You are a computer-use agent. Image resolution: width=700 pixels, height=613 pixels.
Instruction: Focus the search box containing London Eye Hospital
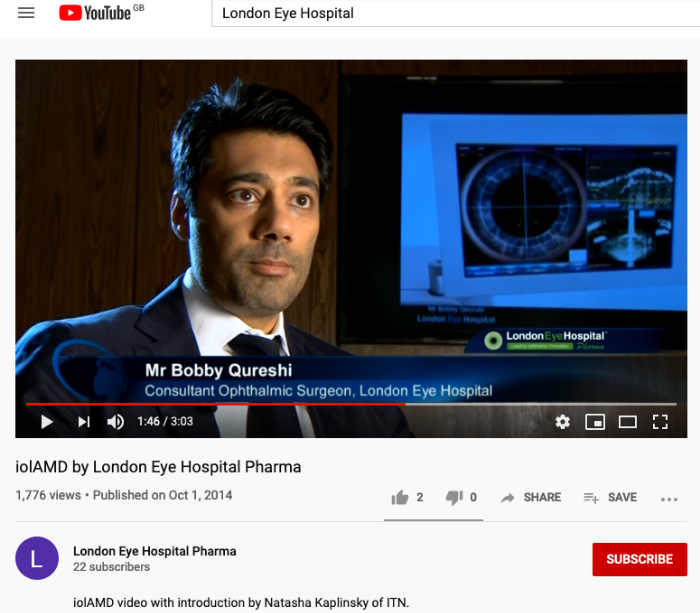[x=455, y=13]
